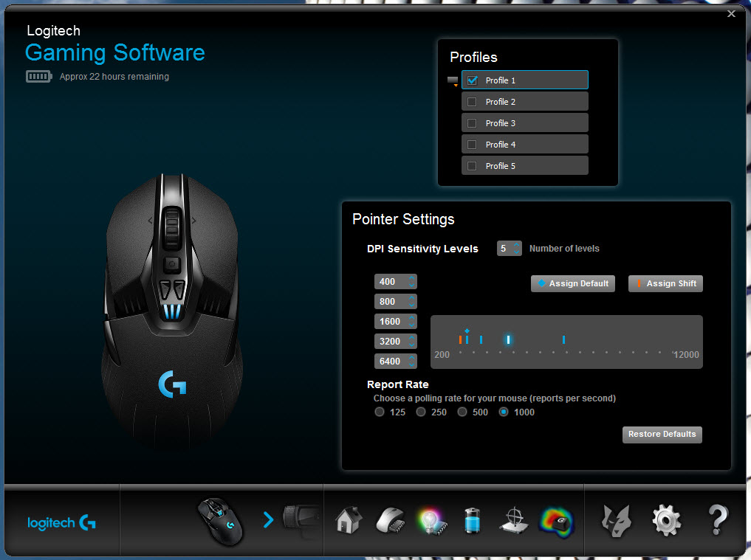Screen dimensions: 751x560
Task: Click the Assign Default button
Action: (573, 283)
